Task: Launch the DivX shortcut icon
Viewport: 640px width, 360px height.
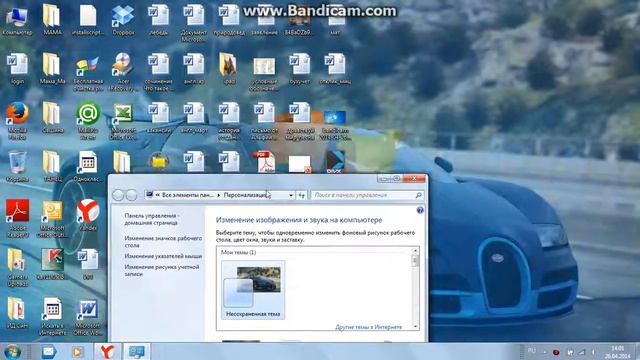Action: pos(335,162)
